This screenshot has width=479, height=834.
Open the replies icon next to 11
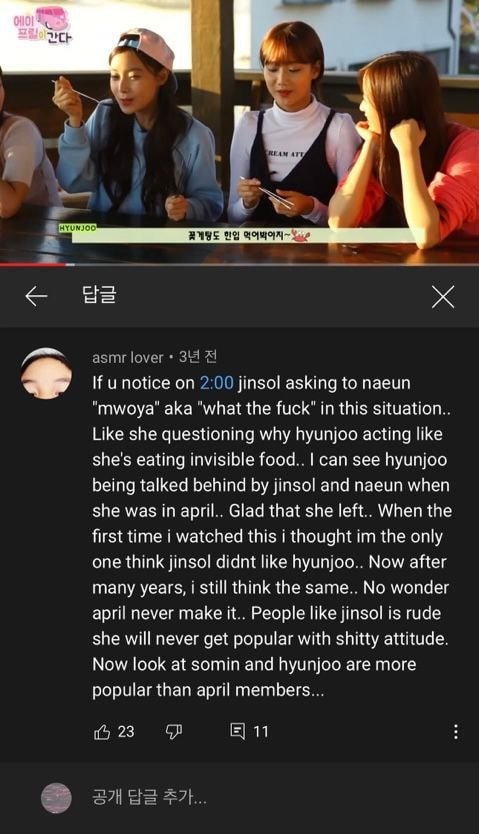[238, 731]
